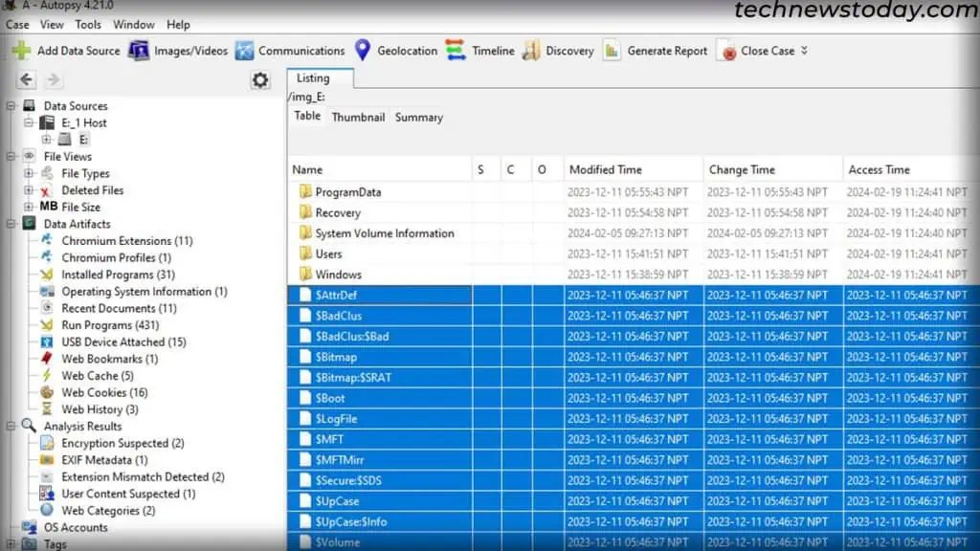Launch the Discovery icon

pos(531,51)
